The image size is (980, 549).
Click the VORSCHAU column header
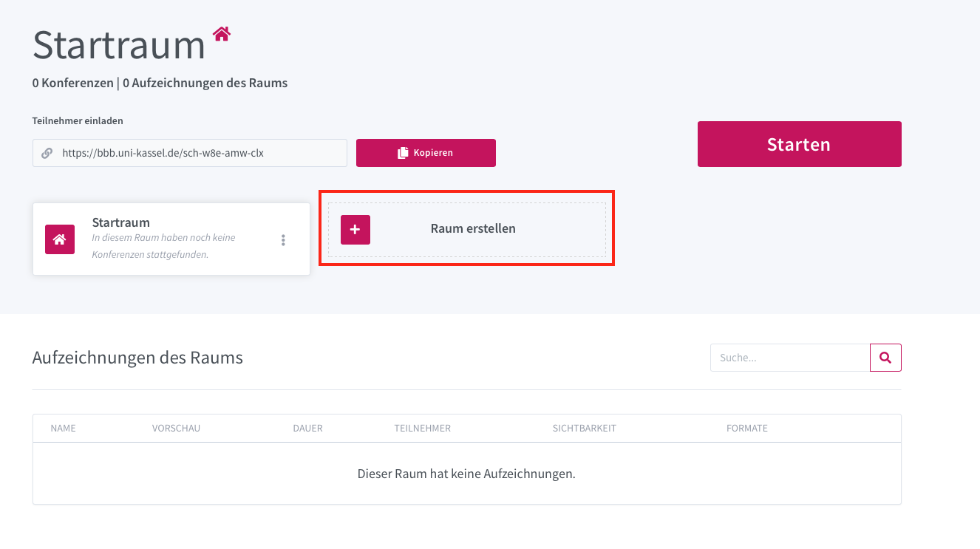176,429
